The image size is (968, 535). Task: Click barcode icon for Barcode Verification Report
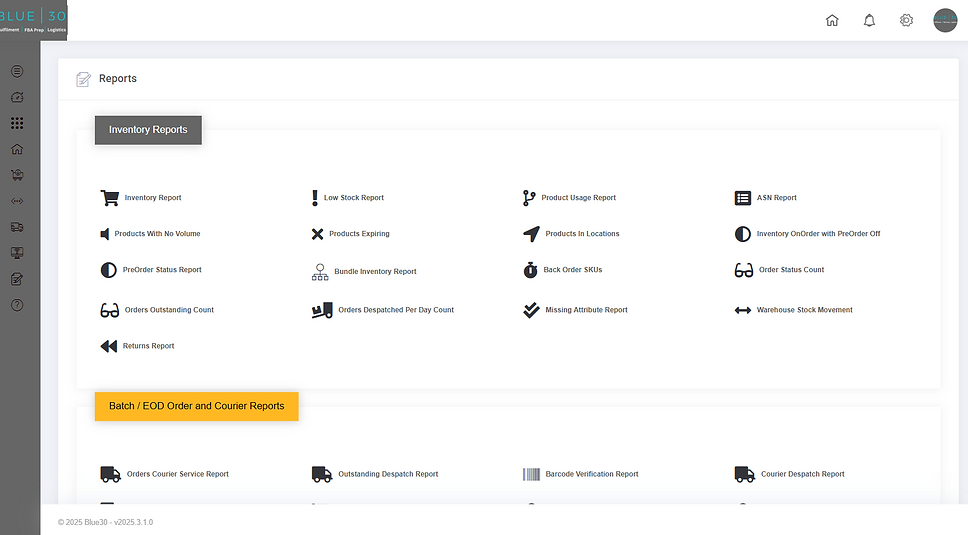[532, 474]
